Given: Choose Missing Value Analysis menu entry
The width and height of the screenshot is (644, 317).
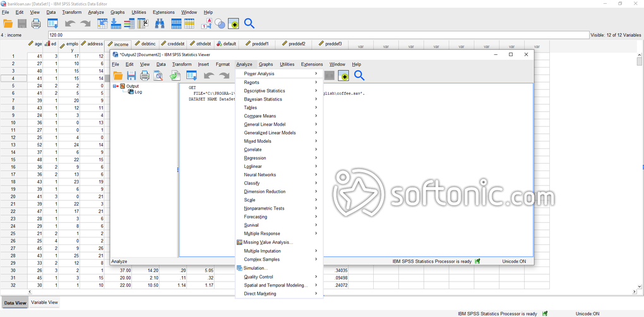Looking at the screenshot, I should (x=280, y=242).
